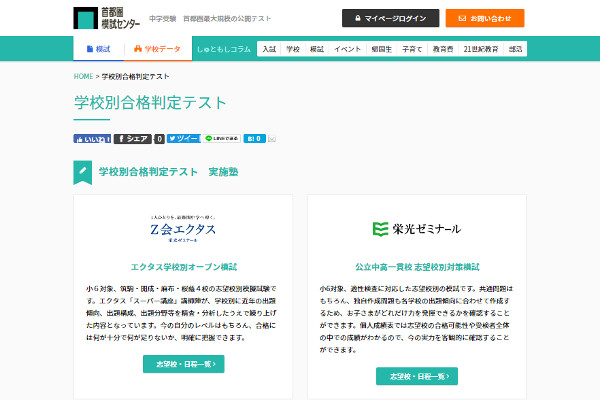Select the 入試 column category
Viewport: 600px width, 400px height.
point(269,49)
